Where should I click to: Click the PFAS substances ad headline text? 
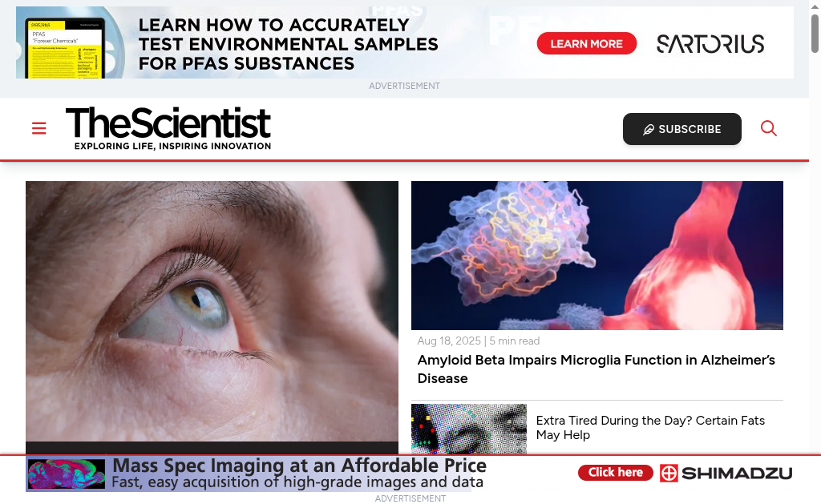tap(288, 44)
